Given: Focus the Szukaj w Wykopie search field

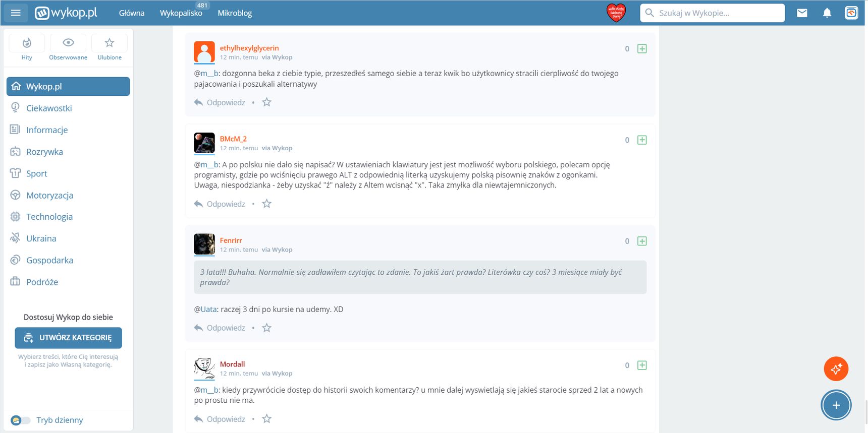Looking at the screenshot, I should pos(713,13).
